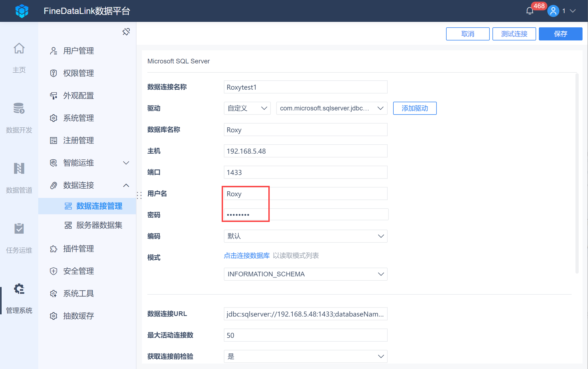Go to 用户管理 menu item
Viewport: 588px width, 369px height.
[x=79, y=51]
